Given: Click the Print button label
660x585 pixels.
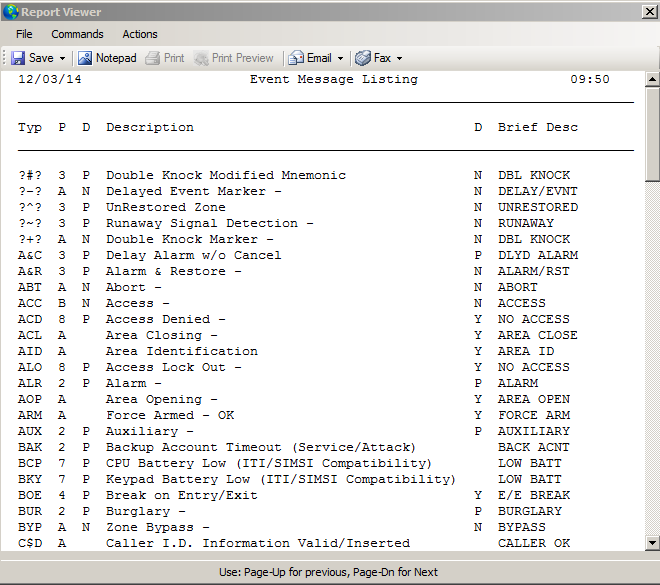Looking at the screenshot, I should pyautogui.click(x=174, y=58).
